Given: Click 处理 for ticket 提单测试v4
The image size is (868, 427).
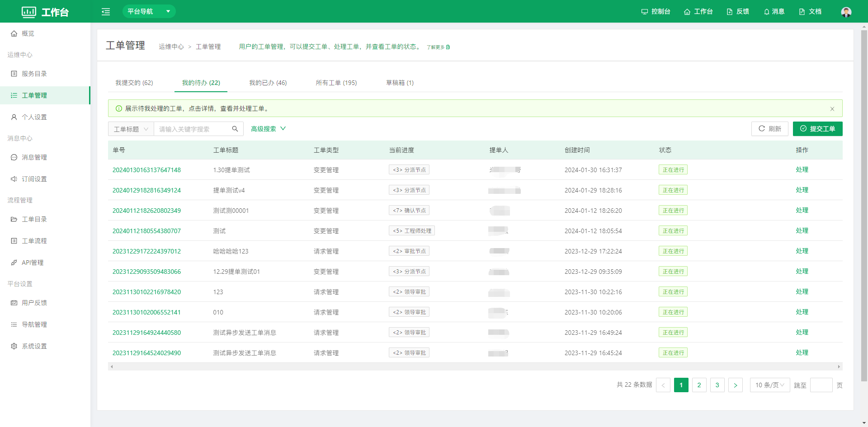Looking at the screenshot, I should click(x=802, y=190).
